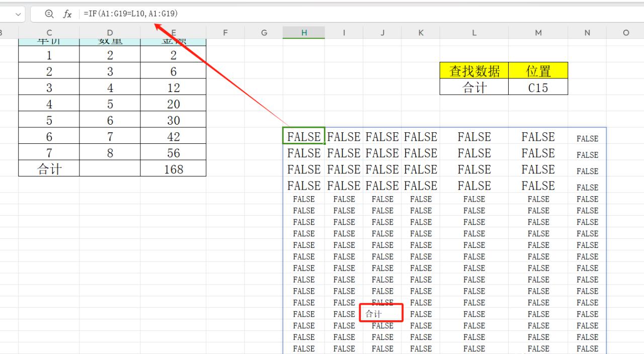Select column O header
This screenshot has height=354, width=644.
coord(625,33)
